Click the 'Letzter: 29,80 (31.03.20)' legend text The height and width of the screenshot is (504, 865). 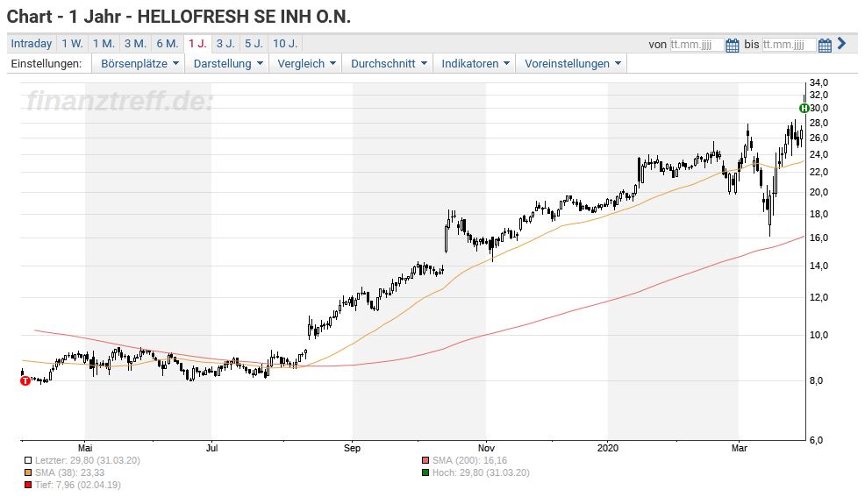(88, 460)
